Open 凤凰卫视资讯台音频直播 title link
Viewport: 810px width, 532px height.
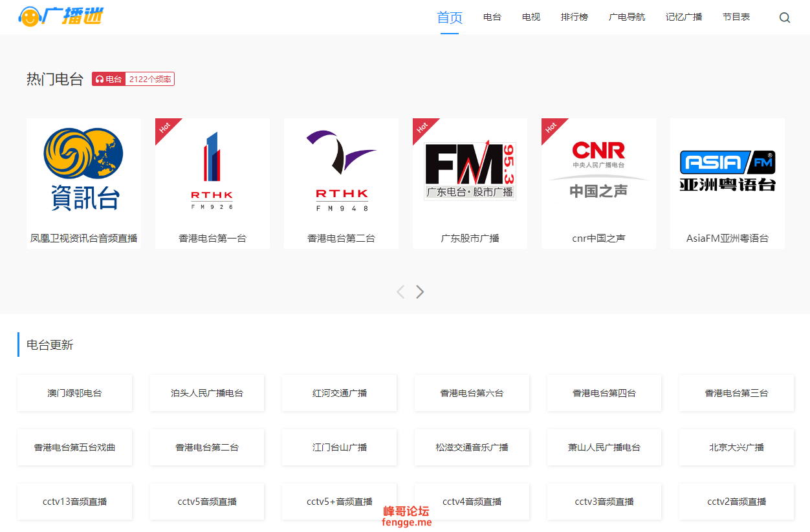click(x=83, y=238)
